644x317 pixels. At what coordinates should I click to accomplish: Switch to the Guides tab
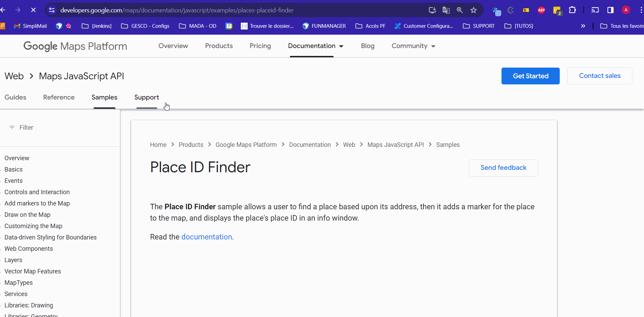[x=15, y=97]
